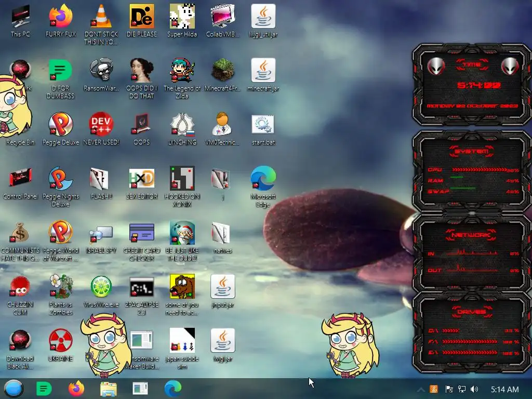Image resolution: width=532 pixels, height=399 pixels.
Task: Open D FOR DUMBASS shortcut
Action: click(x=60, y=79)
